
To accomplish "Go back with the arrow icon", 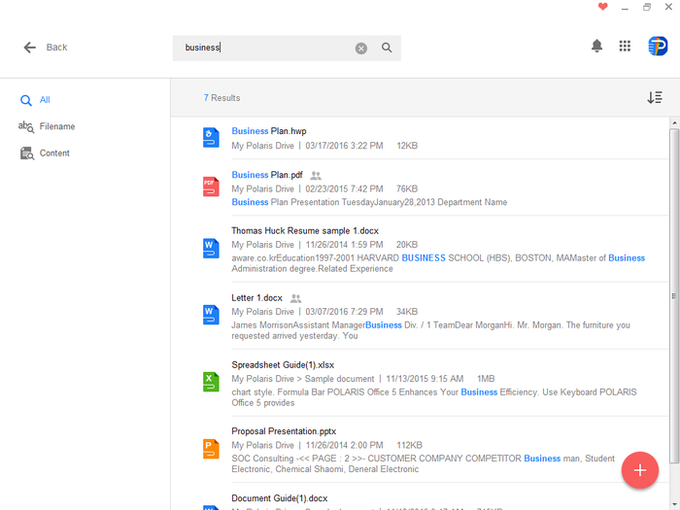I will pyautogui.click(x=29, y=47).
